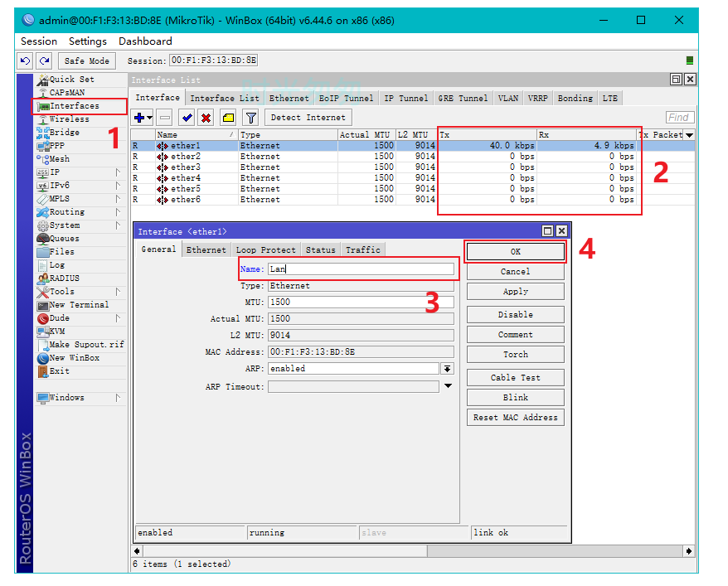This screenshot has width=728, height=586.
Task: Select ether3 row in interface table
Action: click(413, 167)
